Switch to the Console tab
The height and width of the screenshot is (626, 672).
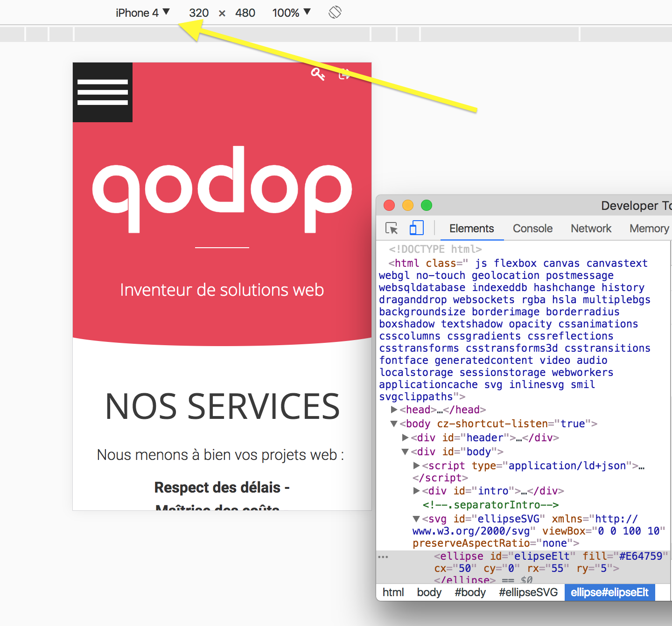pyautogui.click(x=532, y=228)
